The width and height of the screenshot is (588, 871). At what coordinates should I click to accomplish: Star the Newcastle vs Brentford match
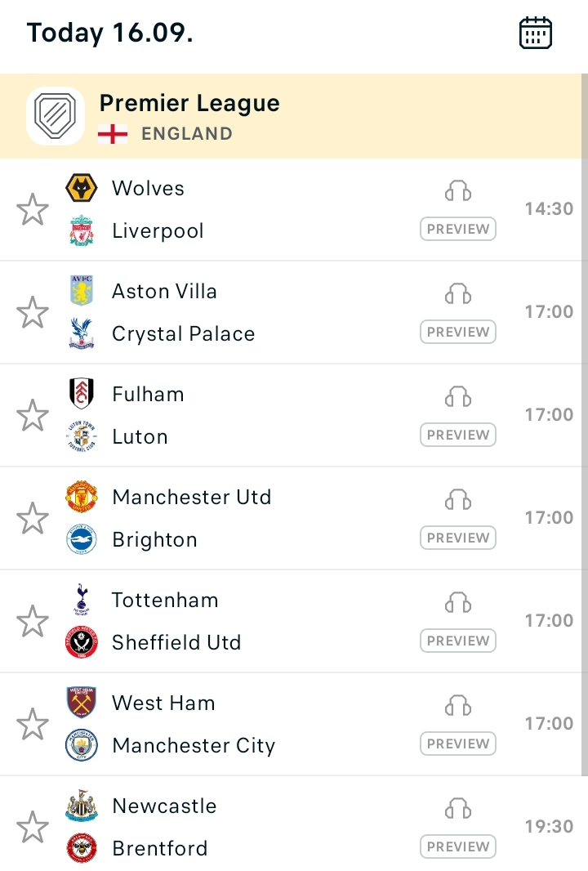pos(33,827)
